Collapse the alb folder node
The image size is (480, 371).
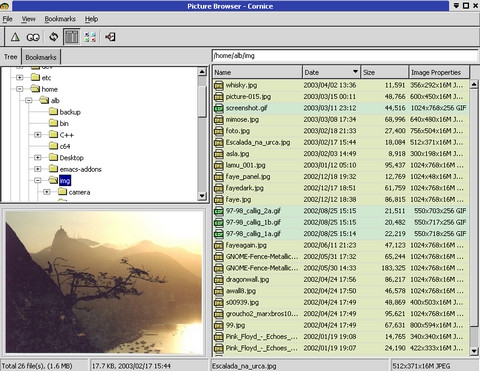pyautogui.click(x=29, y=100)
